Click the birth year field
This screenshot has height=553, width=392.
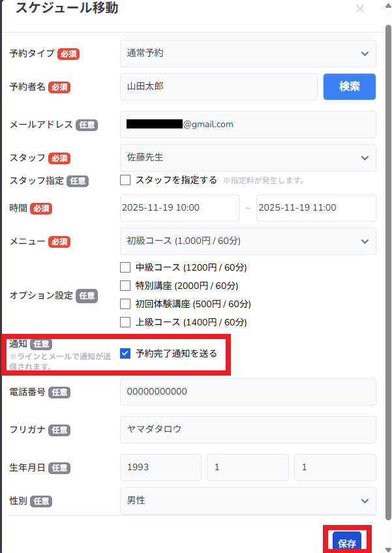coord(160,468)
